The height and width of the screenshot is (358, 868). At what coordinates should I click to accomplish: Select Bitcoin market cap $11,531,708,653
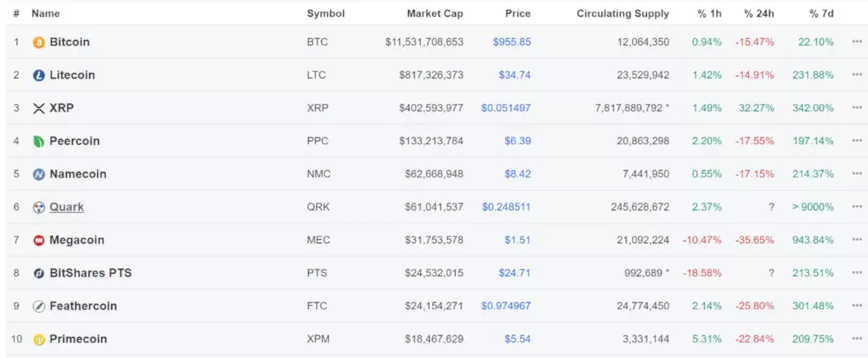point(424,42)
